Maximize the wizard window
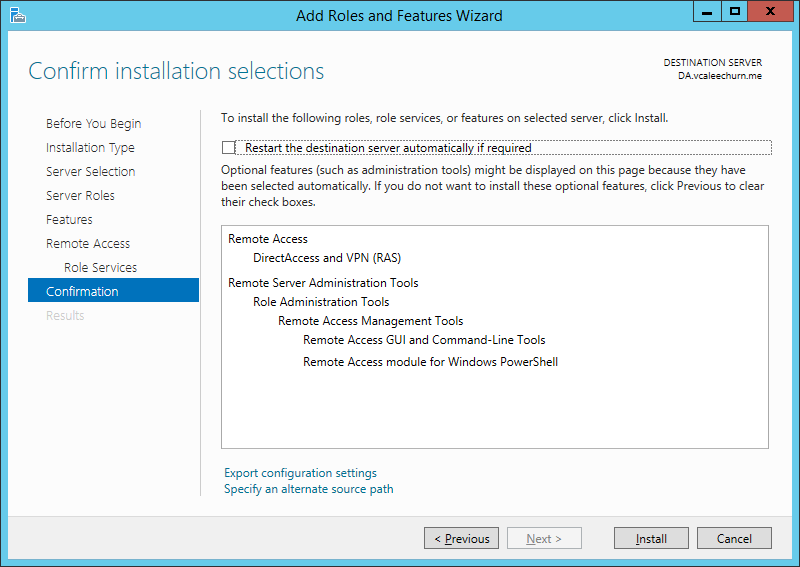The image size is (800, 567). (x=735, y=12)
